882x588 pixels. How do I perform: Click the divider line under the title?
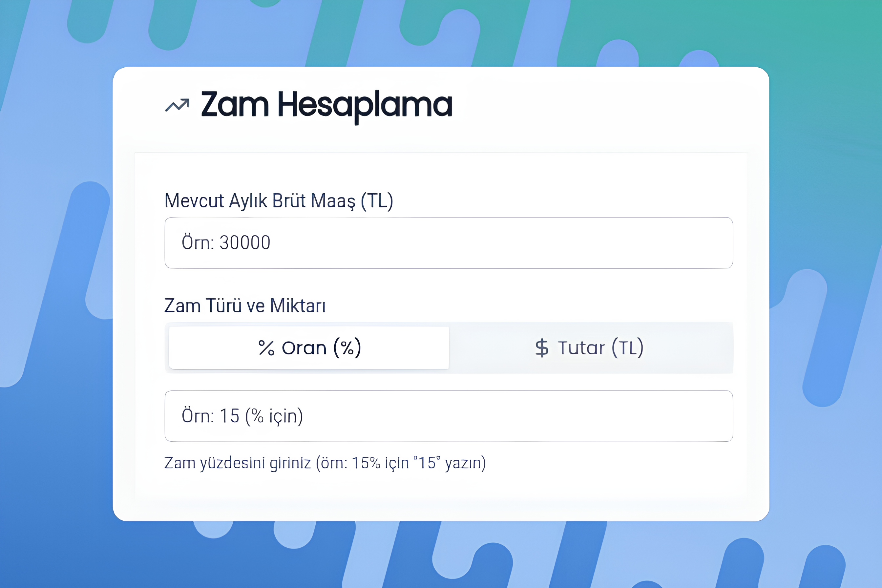pos(441,153)
